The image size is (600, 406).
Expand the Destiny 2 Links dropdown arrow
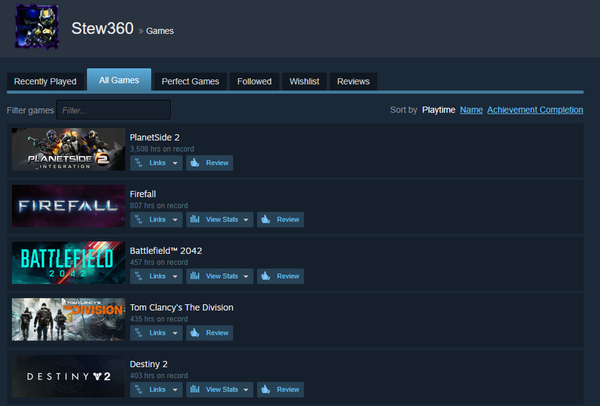[175, 390]
